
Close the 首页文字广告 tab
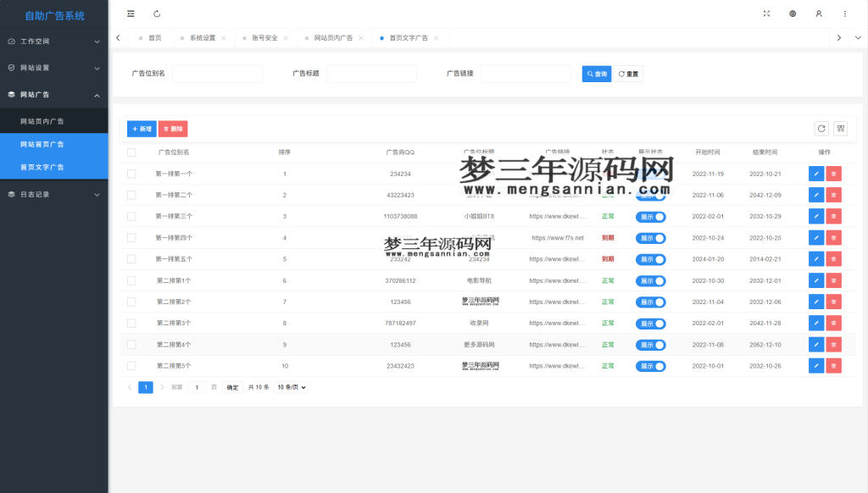pyautogui.click(x=437, y=38)
